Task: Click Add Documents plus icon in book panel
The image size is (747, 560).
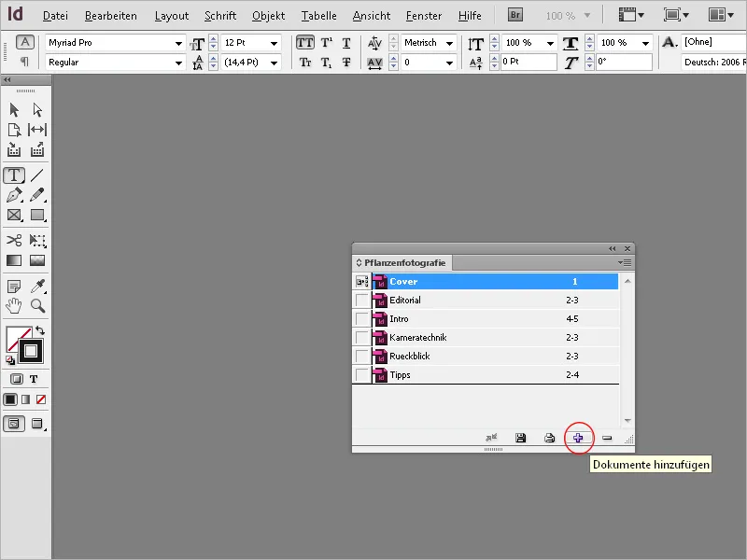Action: tap(578, 438)
